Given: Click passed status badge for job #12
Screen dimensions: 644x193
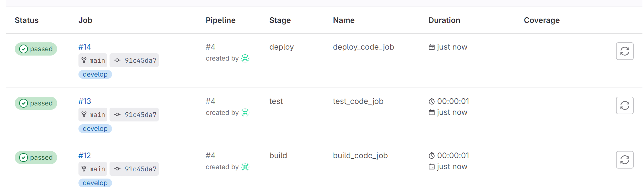Looking at the screenshot, I should (x=36, y=158).
